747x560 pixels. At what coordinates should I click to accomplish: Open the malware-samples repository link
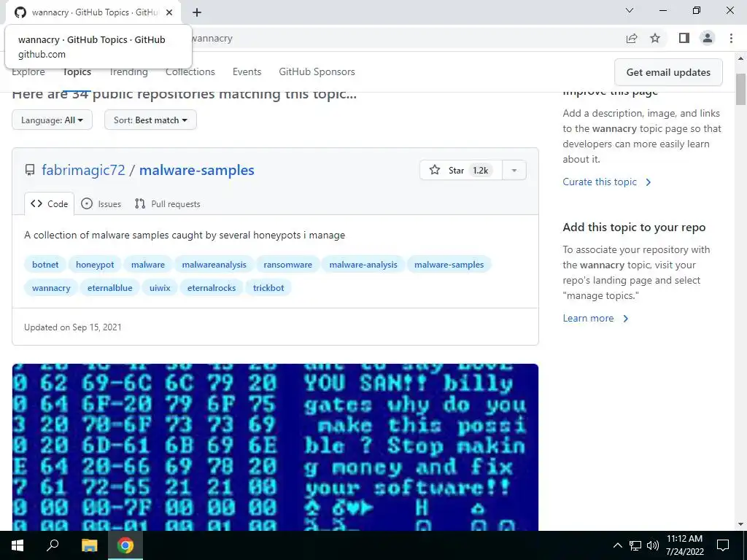(197, 170)
